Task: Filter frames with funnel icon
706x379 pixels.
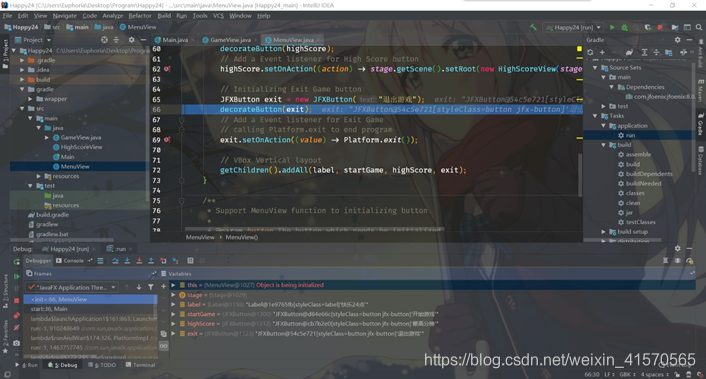Action: [151, 287]
